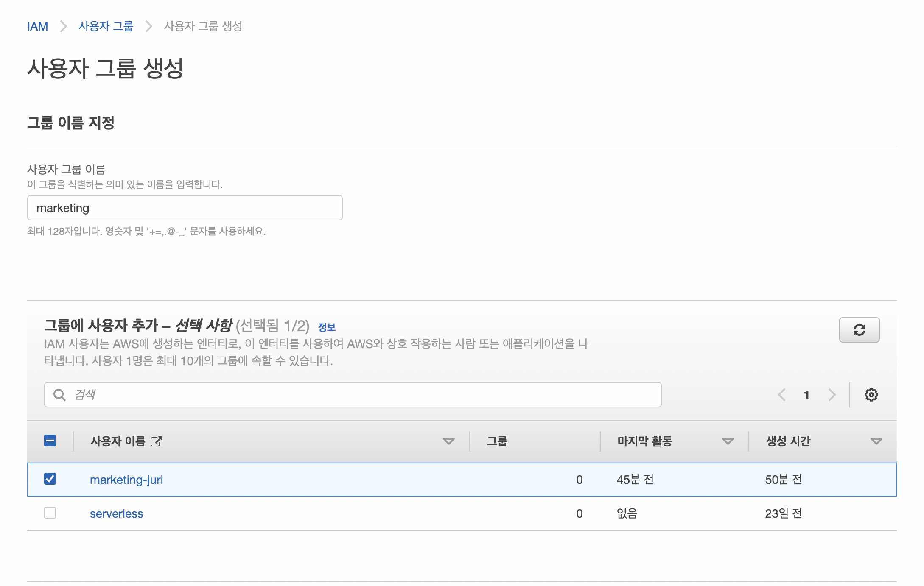Image resolution: width=924 pixels, height=586 pixels.
Task: Sort by 마지막 활동 column arrow
Action: click(728, 441)
